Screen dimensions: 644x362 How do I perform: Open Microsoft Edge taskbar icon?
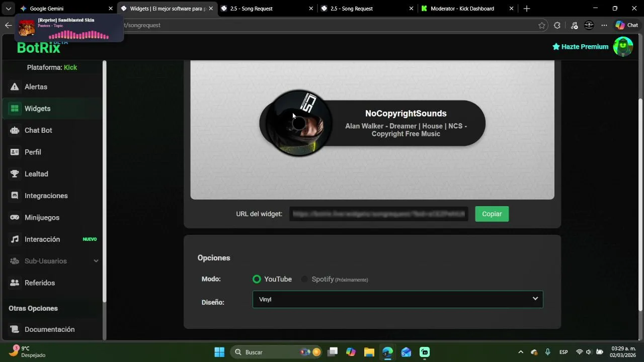387,352
